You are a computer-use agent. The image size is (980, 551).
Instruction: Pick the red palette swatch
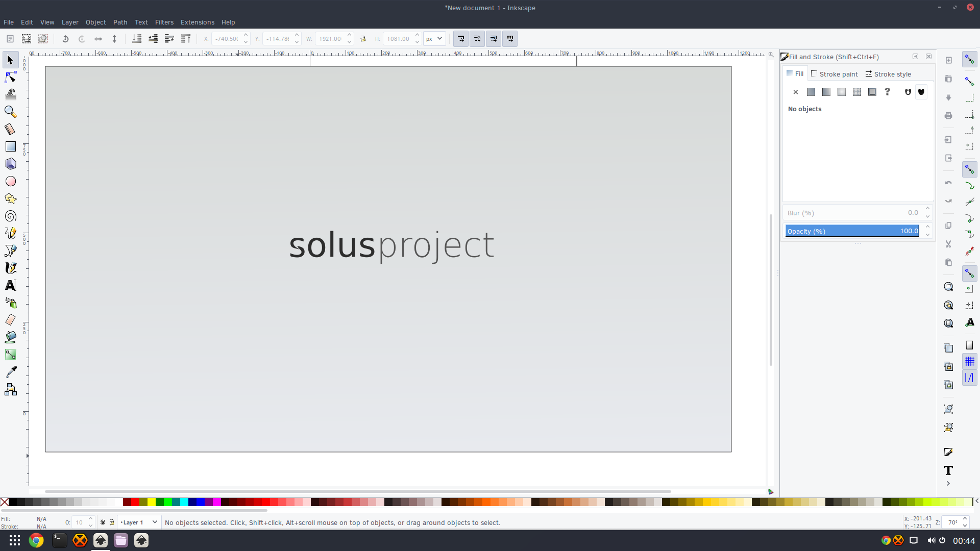click(x=135, y=502)
